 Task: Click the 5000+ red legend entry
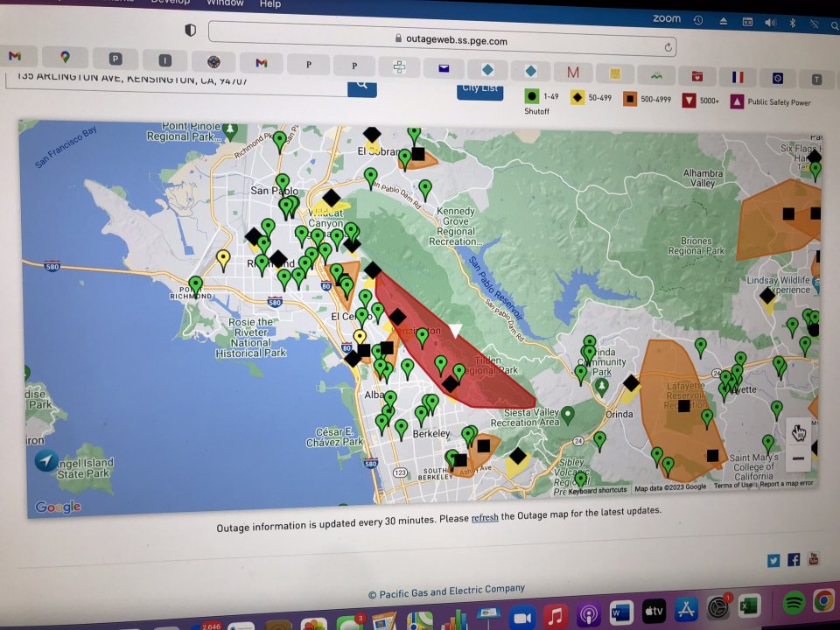[x=700, y=100]
